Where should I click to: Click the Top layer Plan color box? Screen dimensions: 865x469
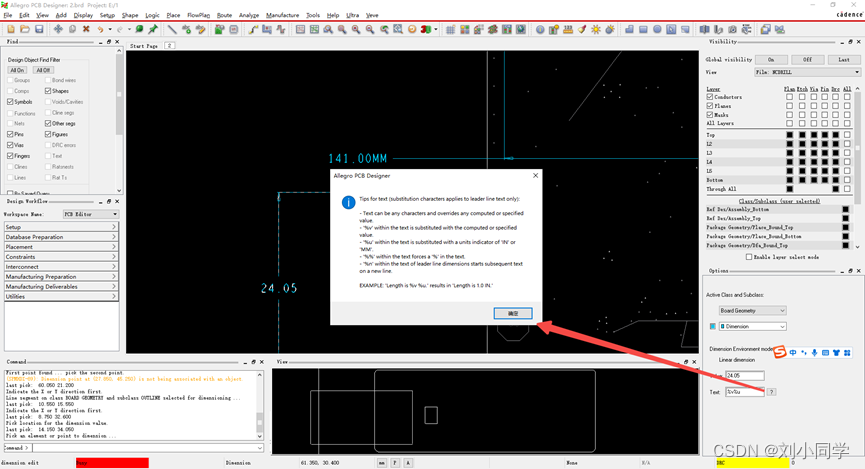tap(789, 135)
